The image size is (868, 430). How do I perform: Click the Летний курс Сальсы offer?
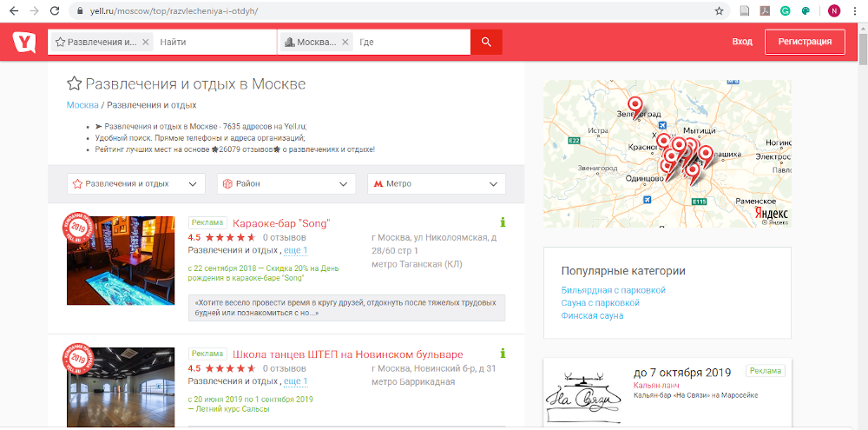[x=251, y=404]
